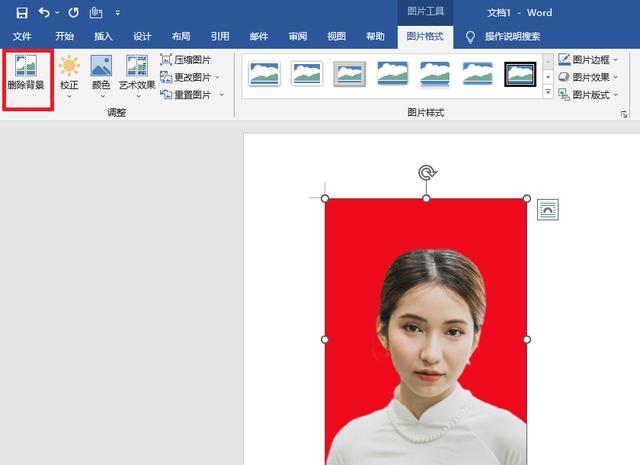Expand the Picture Layout (图片版式) dropdown
The image size is (640, 465).
(588, 95)
